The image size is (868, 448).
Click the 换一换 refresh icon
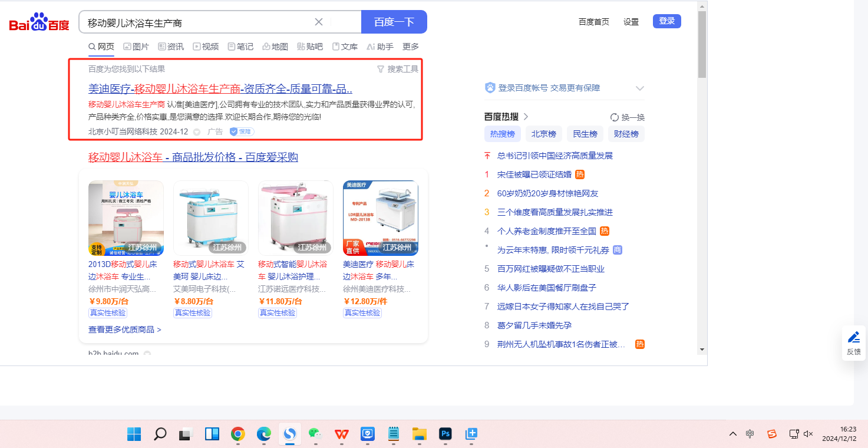click(x=615, y=117)
